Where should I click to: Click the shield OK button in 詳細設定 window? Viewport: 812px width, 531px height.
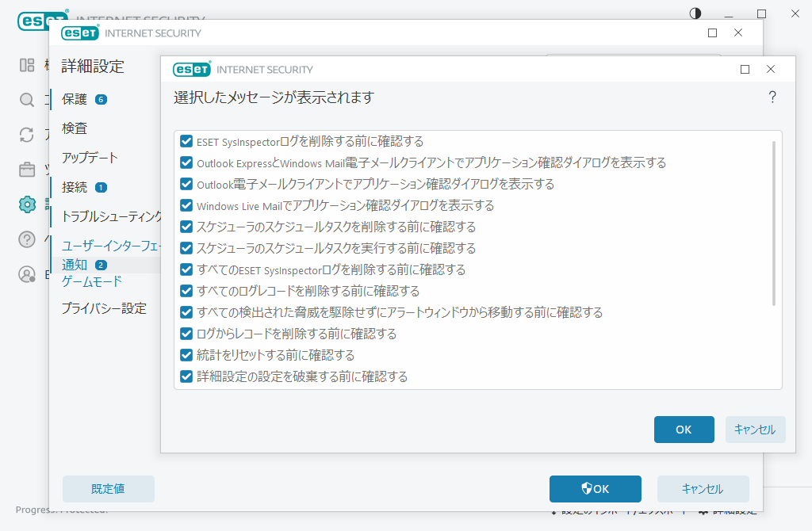click(x=595, y=489)
